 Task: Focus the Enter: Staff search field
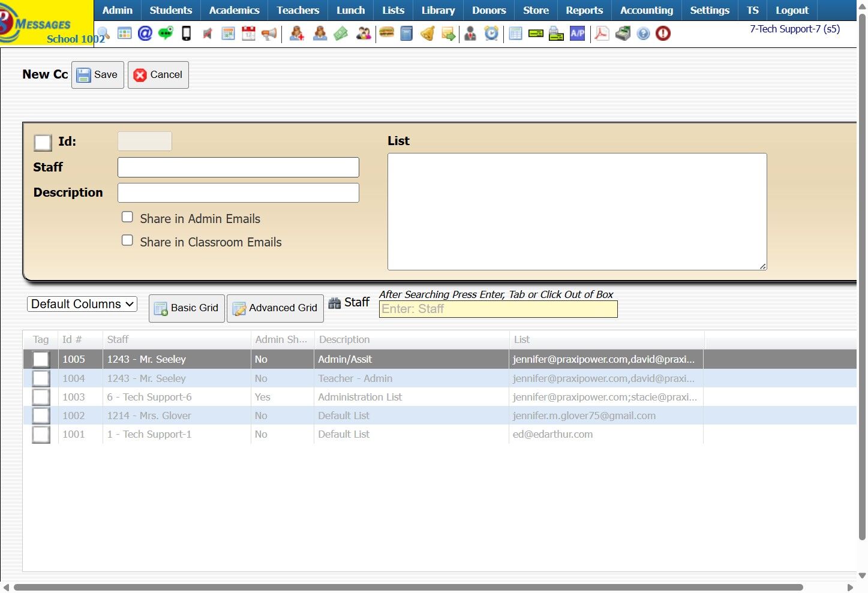pos(498,309)
